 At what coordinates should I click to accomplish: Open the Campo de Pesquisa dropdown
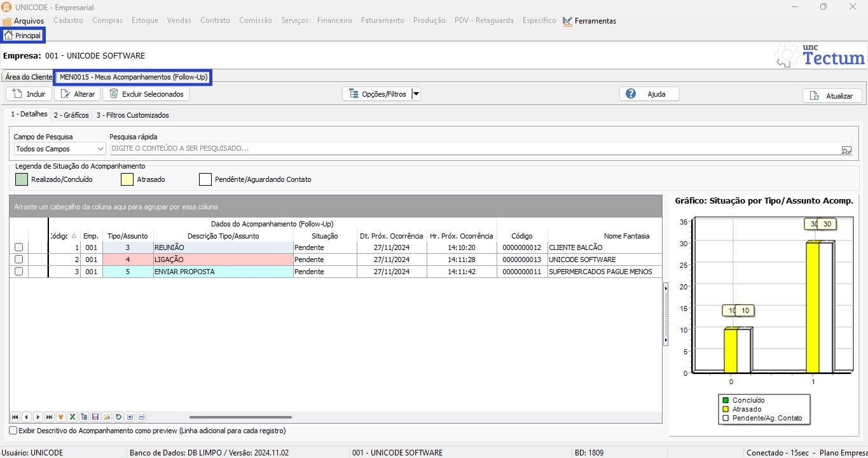(x=100, y=149)
